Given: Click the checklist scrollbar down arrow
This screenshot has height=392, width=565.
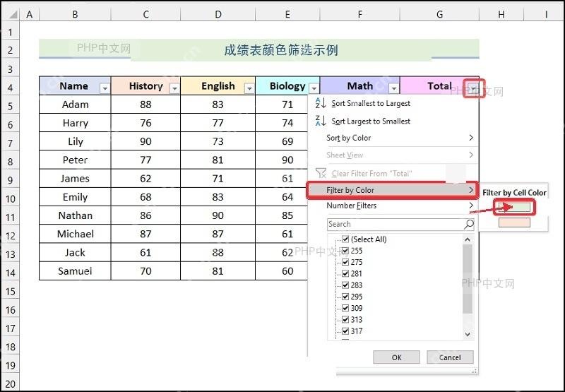Looking at the screenshot, I should 468,334.
